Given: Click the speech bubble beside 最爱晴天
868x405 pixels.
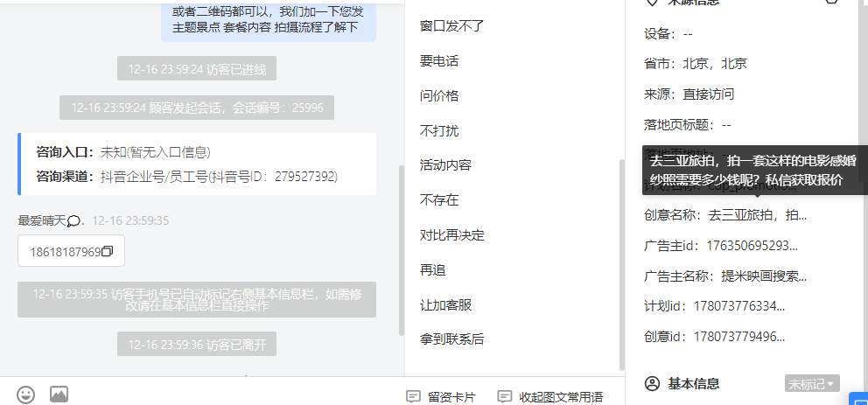Looking at the screenshot, I should coord(74,221).
